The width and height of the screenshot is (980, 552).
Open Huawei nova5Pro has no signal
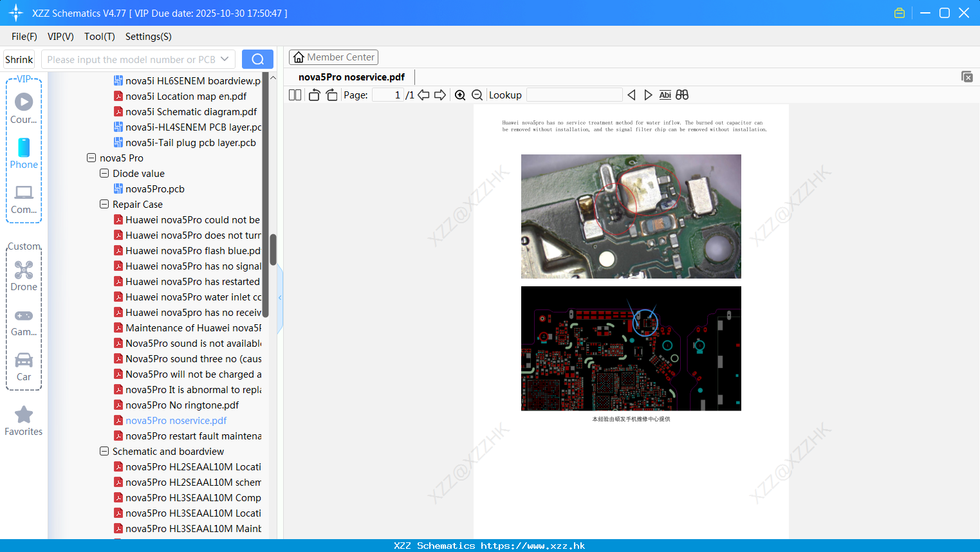click(x=187, y=266)
